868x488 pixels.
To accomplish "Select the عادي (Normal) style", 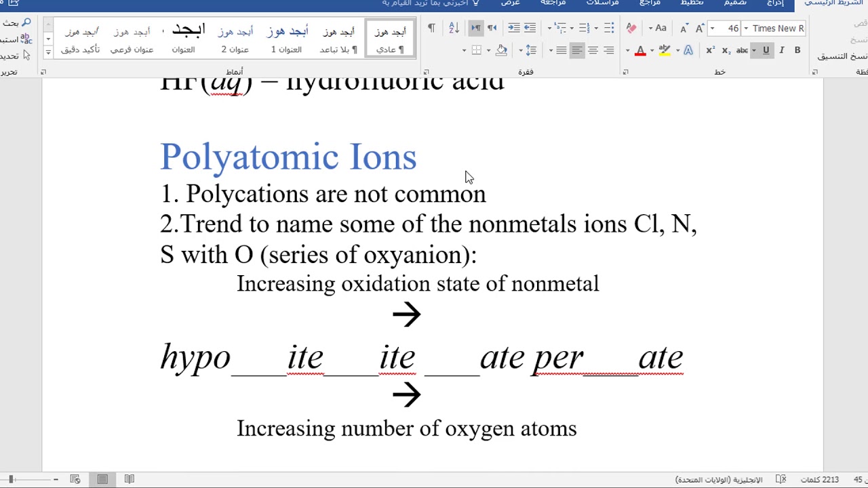I will point(390,39).
